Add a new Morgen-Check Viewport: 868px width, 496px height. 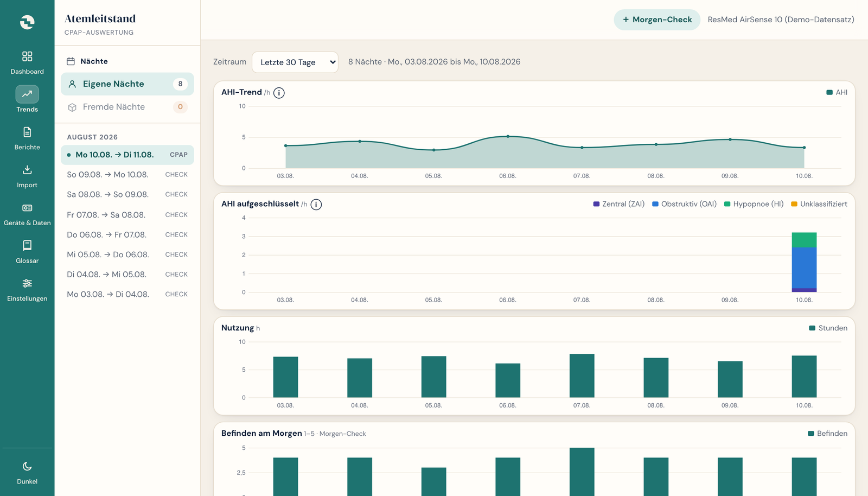(657, 20)
